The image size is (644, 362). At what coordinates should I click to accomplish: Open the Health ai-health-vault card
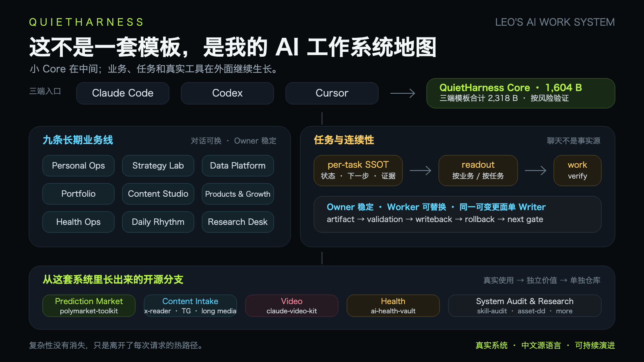pyautogui.click(x=393, y=306)
